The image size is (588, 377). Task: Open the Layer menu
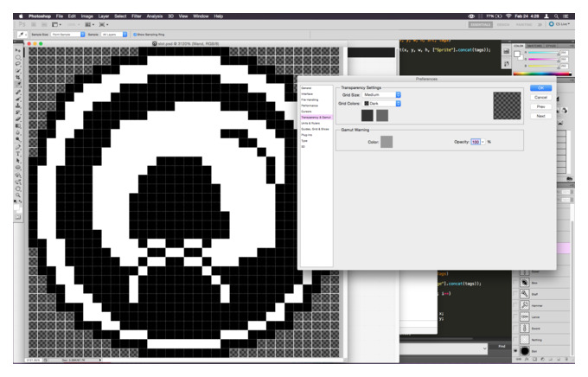(x=104, y=16)
